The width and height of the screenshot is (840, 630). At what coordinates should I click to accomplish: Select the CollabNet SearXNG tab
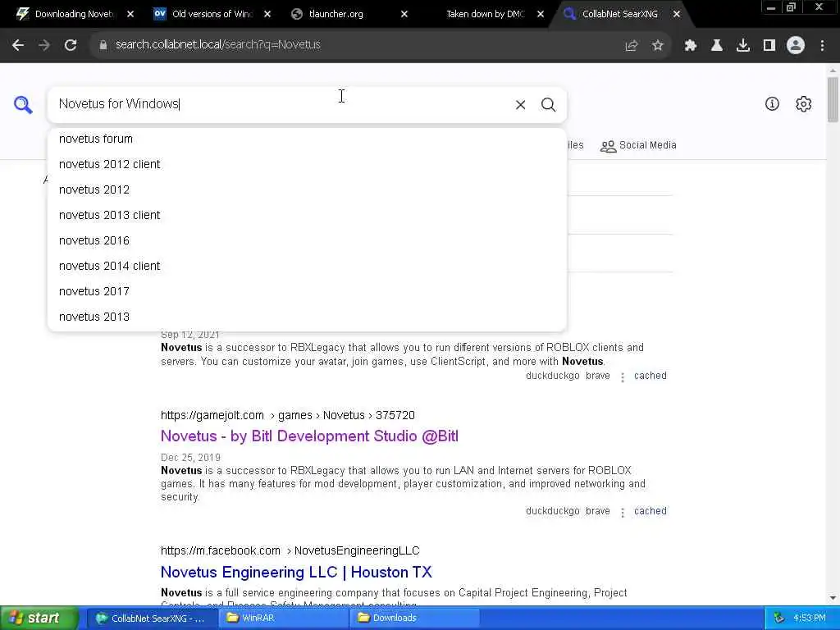click(620, 14)
